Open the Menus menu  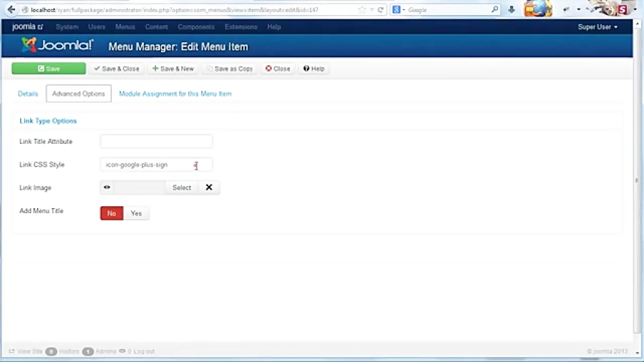[125, 26]
